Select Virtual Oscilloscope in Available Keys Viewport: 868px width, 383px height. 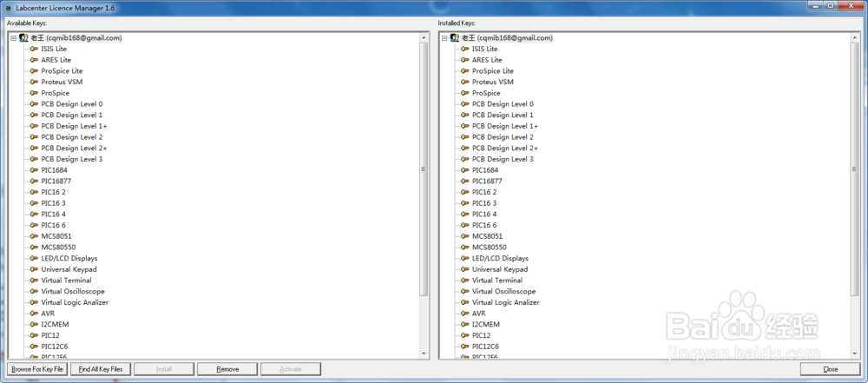[x=73, y=292]
